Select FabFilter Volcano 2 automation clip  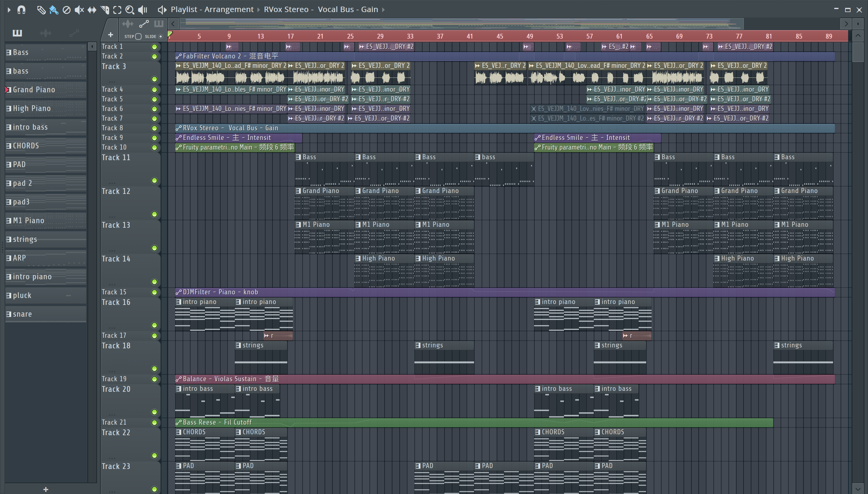pyautogui.click(x=505, y=56)
